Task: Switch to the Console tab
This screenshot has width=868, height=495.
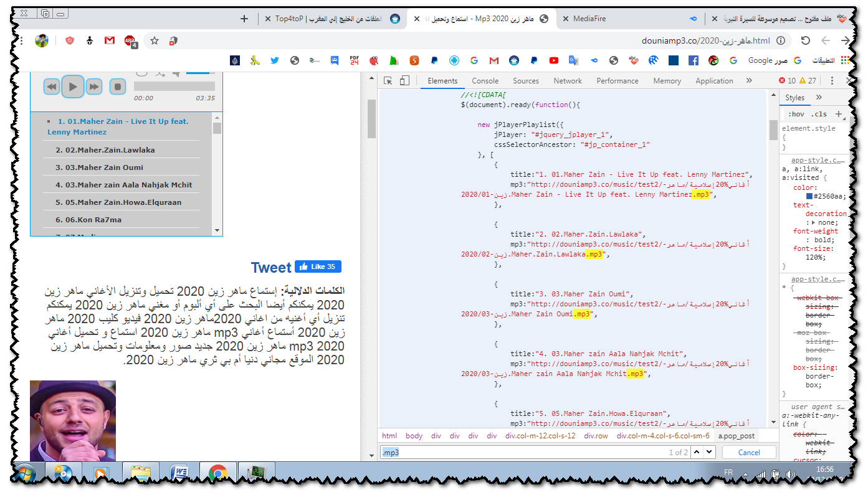Action: (x=485, y=81)
